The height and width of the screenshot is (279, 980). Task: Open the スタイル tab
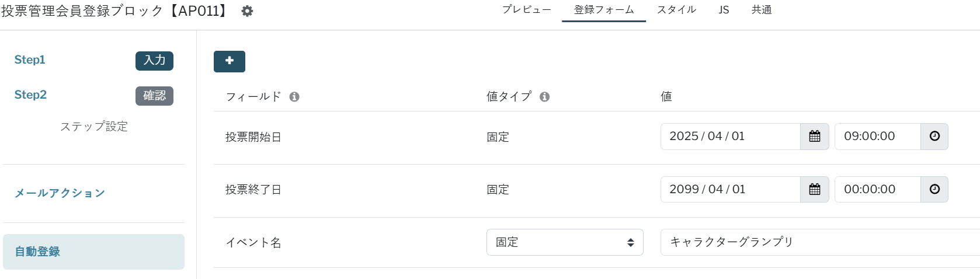point(676,10)
